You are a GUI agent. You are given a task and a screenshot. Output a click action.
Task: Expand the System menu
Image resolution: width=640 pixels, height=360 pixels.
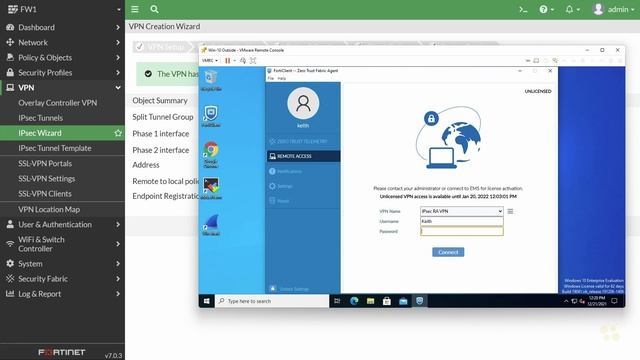pos(62,264)
